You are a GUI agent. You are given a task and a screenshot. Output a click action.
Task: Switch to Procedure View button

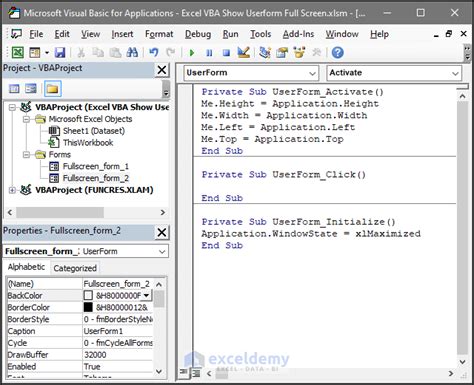point(184,373)
